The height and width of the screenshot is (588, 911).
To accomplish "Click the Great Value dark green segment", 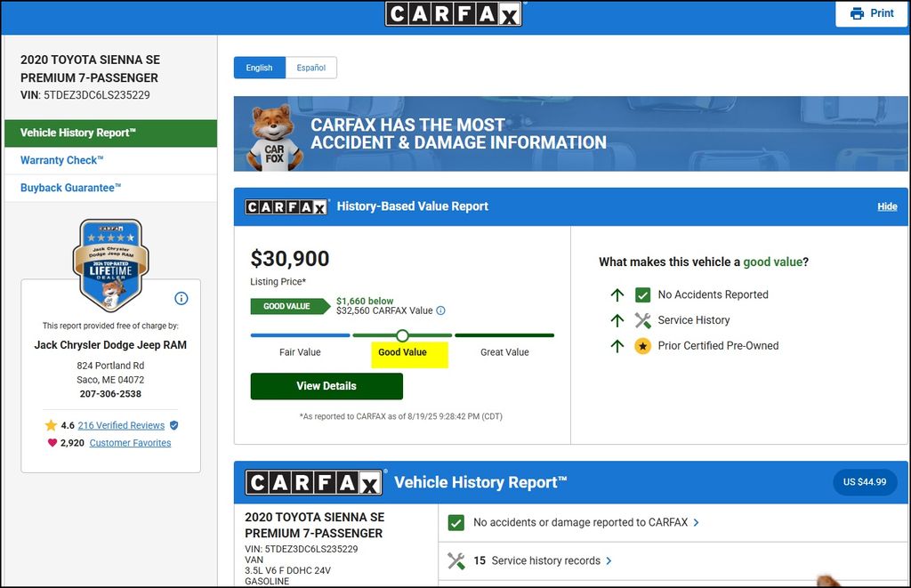I will click(x=504, y=335).
